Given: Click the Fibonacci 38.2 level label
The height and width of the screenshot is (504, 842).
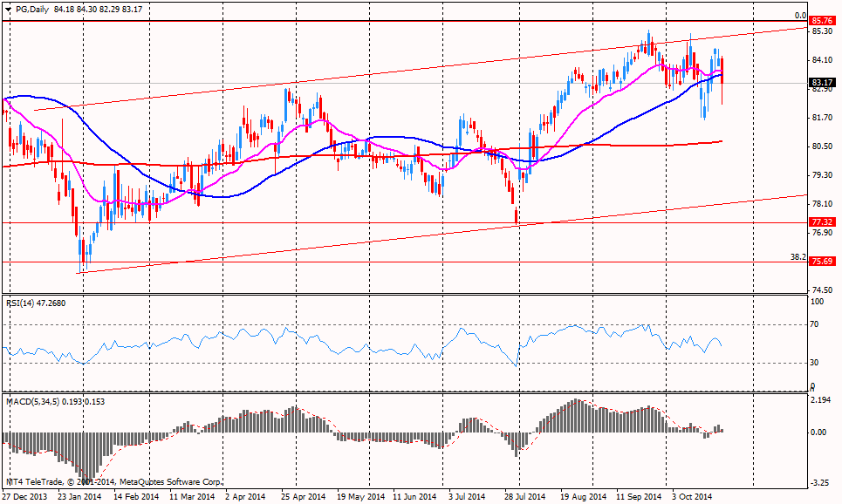Looking at the screenshot, I should coord(797,256).
